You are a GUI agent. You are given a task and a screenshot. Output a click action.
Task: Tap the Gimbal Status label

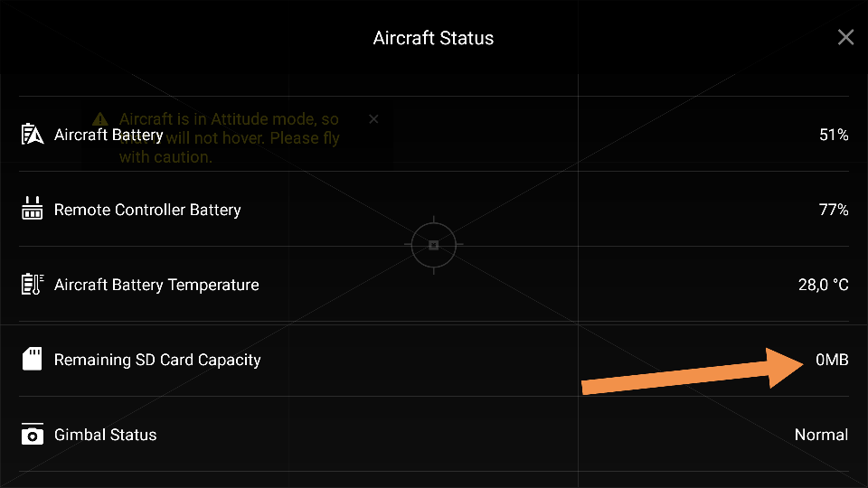tap(105, 435)
